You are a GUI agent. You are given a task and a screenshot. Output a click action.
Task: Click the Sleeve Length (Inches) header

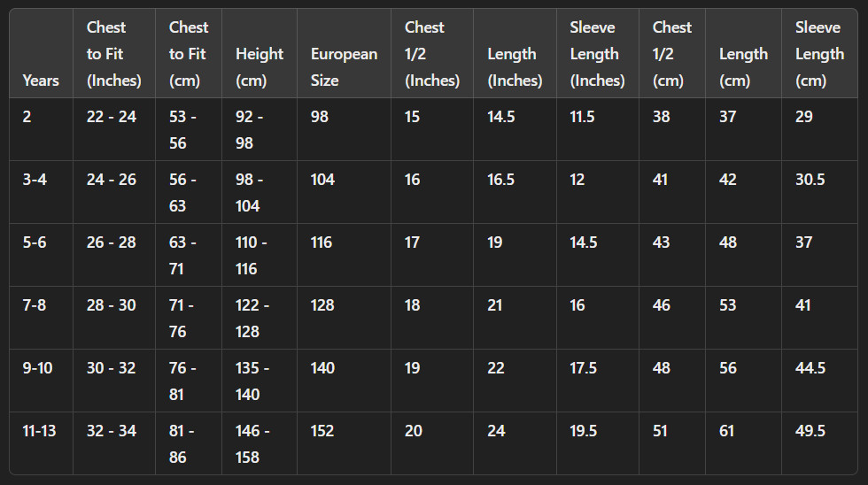coord(597,54)
